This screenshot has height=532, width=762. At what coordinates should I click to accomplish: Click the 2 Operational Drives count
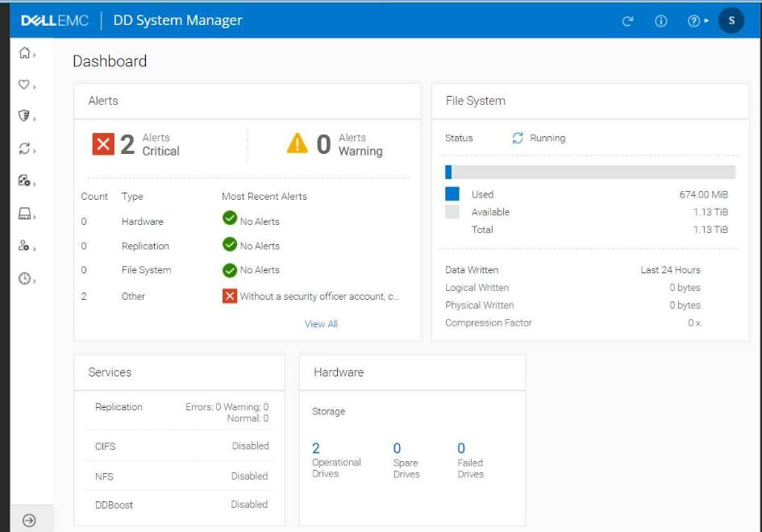click(316, 448)
